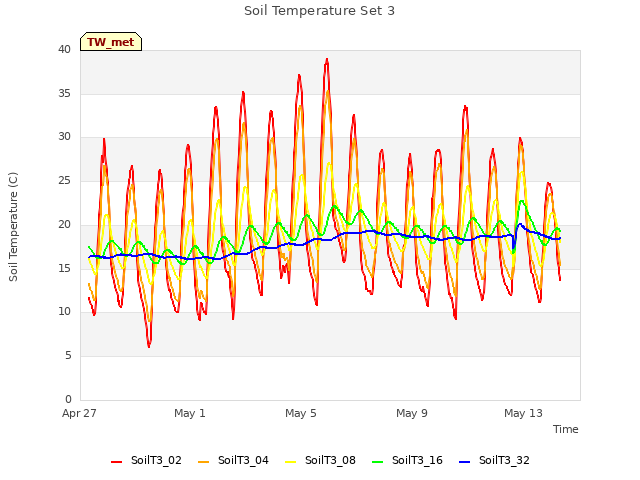
Task: Click the May 13 date tick label
Action: (x=523, y=413)
